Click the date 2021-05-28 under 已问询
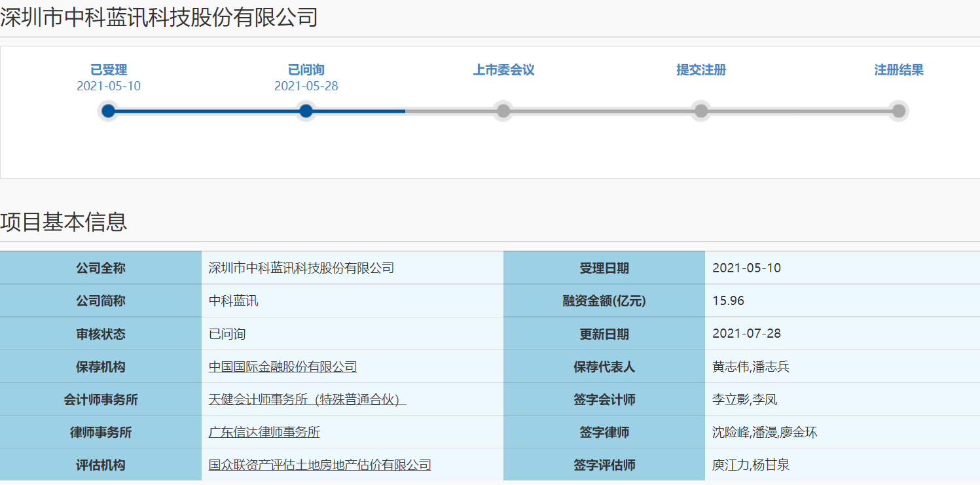Viewport: 980px width, 485px height. [x=306, y=86]
